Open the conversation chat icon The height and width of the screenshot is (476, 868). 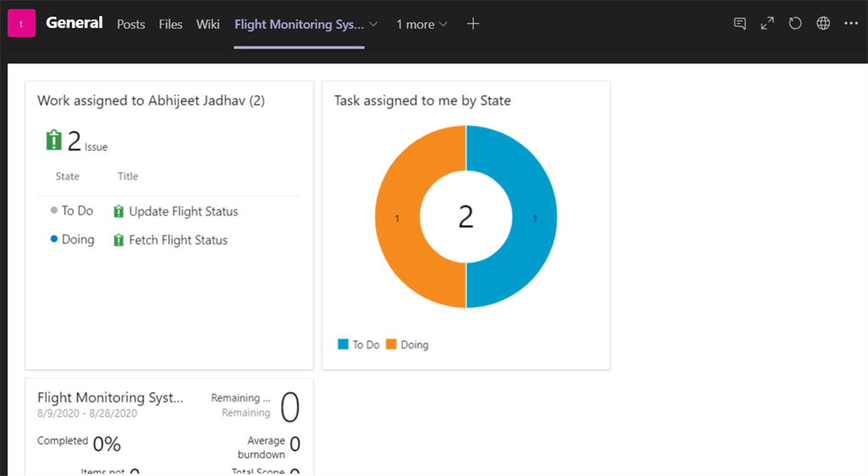(740, 24)
